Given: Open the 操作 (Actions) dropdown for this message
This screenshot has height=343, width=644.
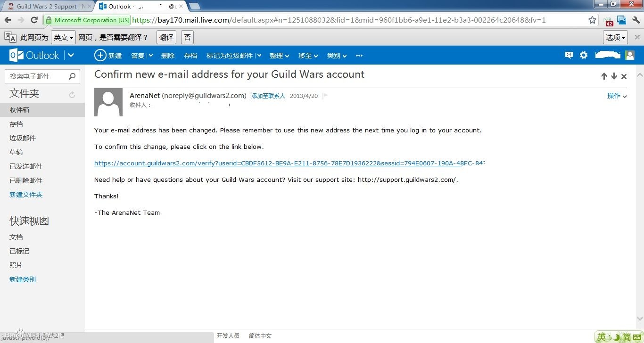Looking at the screenshot, I should click(x=617, y=96).
